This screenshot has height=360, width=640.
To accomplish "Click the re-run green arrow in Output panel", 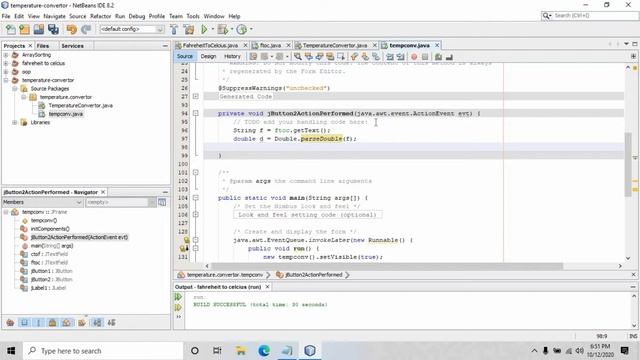I will click(x=178, y=297).
